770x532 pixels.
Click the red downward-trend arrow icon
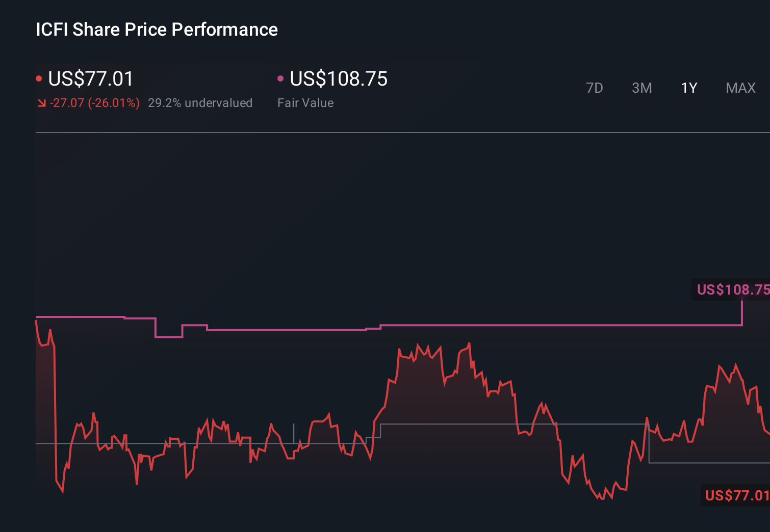41,102
